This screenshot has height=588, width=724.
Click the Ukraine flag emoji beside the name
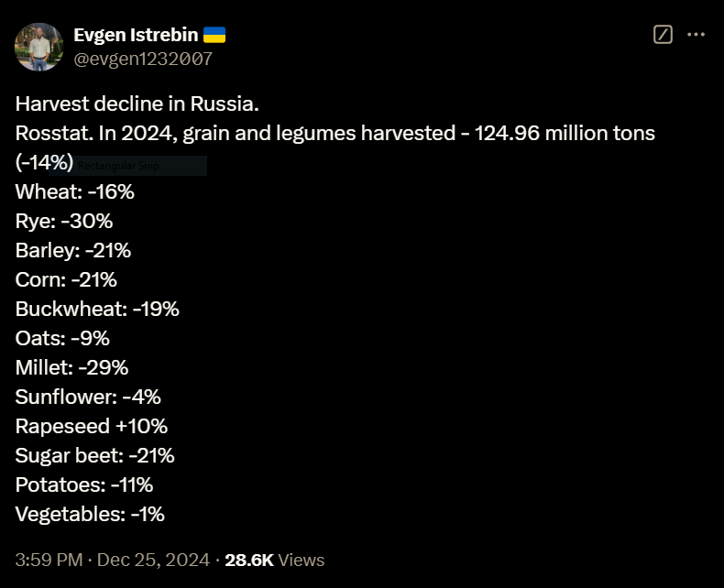(214, 35)
